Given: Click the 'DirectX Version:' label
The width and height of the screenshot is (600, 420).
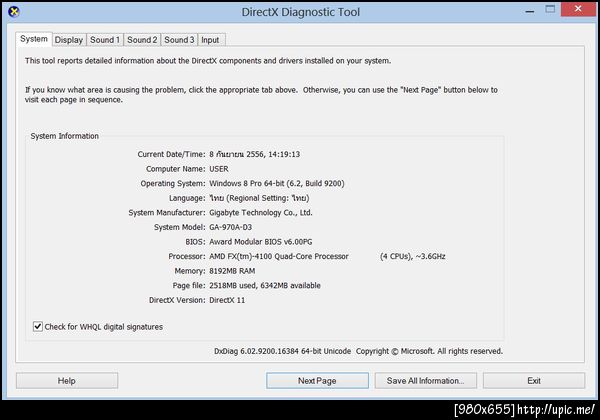Looking at the screenshot, I should click(177, 300).
